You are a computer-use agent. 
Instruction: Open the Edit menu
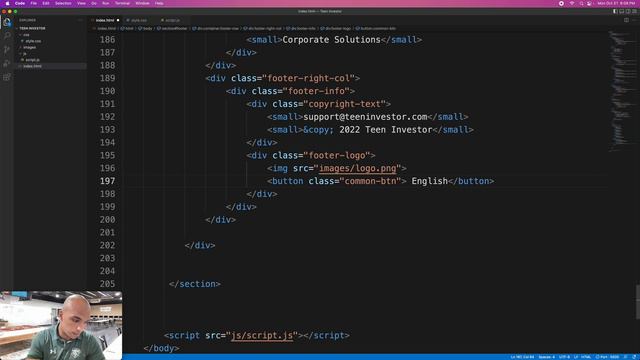tap(46, 3)
